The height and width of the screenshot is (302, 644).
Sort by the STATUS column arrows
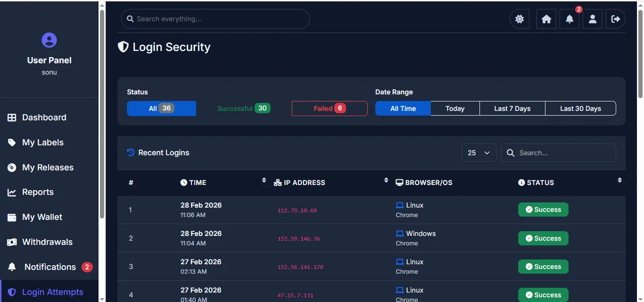[x=619, y=180]
